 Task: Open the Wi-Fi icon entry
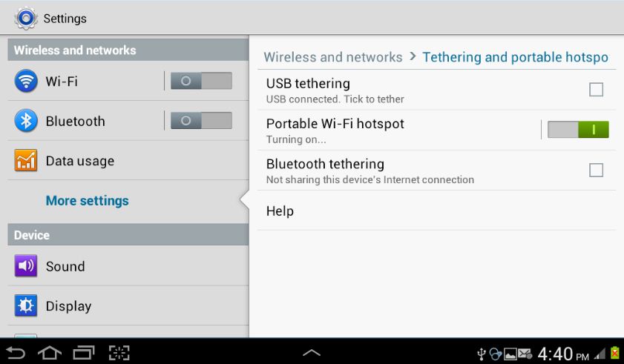tap(26, 81)
